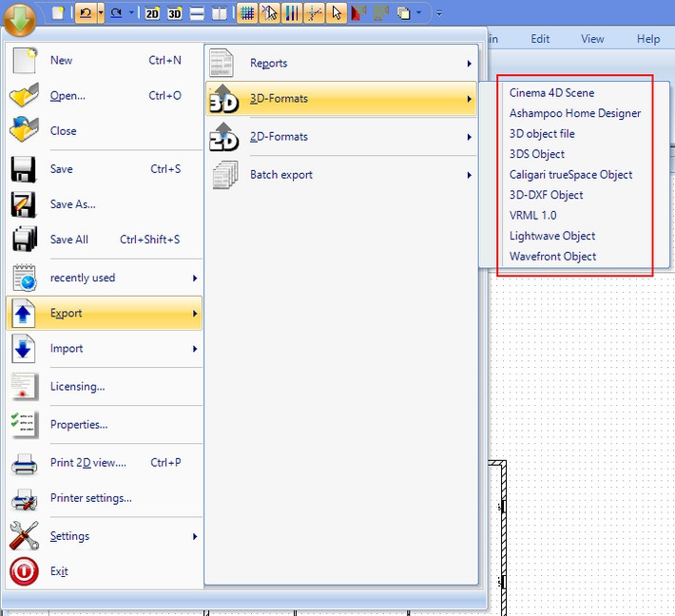Expand the 2D-Formats submenu arrow
The height and width of the screenshot is (616, 675).
(x=469, y=137)
